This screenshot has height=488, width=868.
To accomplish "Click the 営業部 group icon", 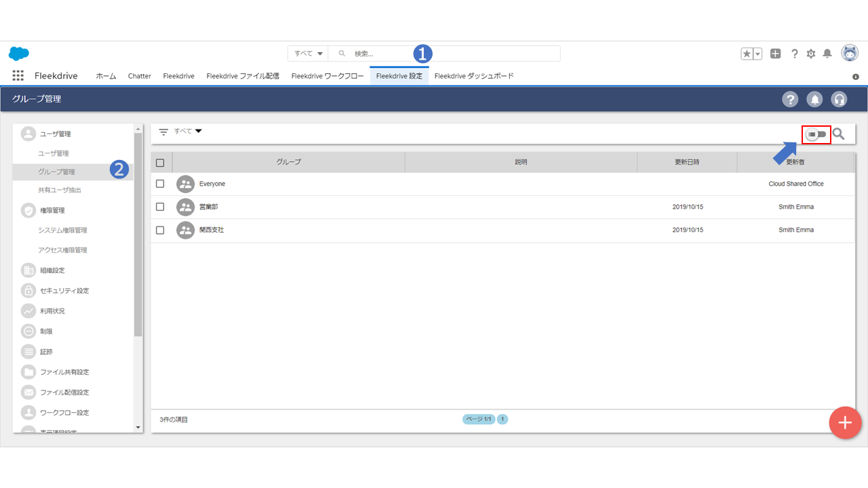I will point(185,207).
